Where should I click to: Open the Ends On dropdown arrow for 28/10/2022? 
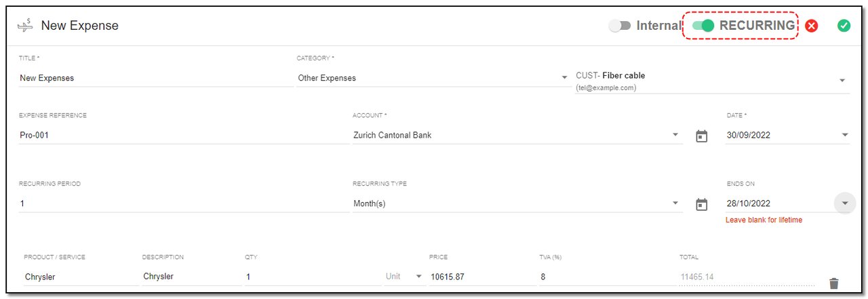click(x=845, y=203)
